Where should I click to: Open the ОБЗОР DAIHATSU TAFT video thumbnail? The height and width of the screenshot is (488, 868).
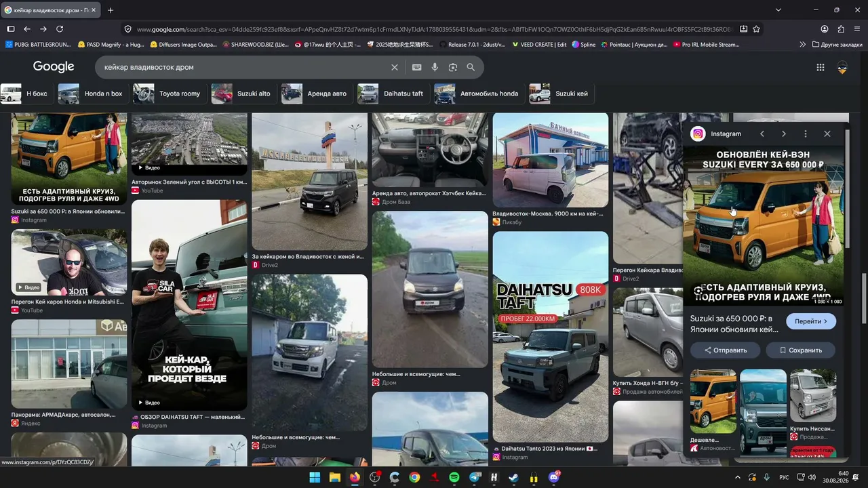(189, 305)
